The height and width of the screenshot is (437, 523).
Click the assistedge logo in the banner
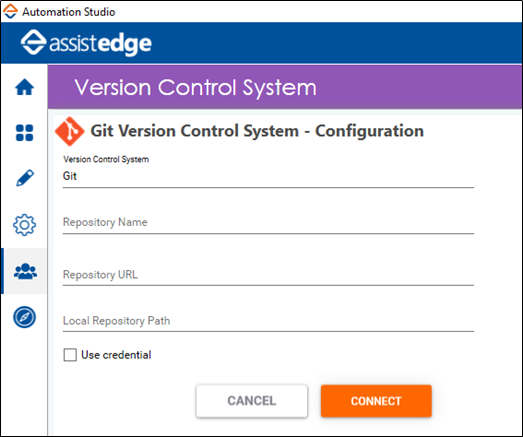[86, 43]
